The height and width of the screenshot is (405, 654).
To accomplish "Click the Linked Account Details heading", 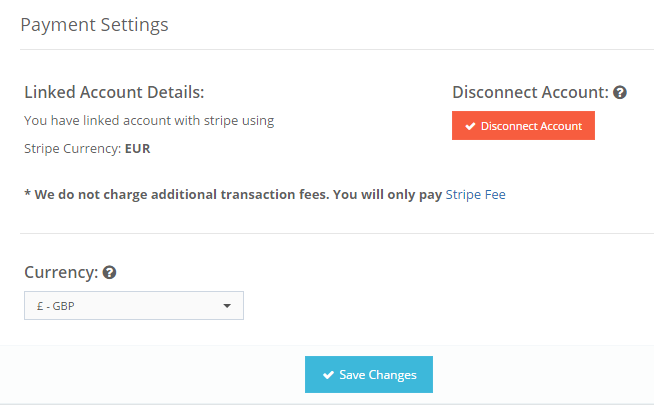I will pos(114,92).
